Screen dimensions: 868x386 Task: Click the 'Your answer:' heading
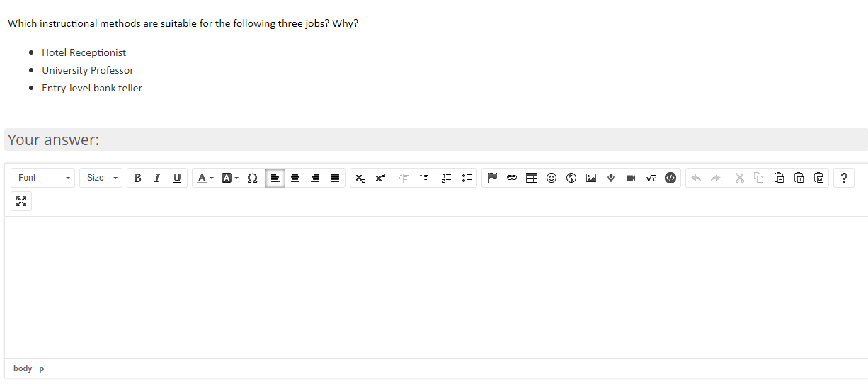tap(54, 140)
